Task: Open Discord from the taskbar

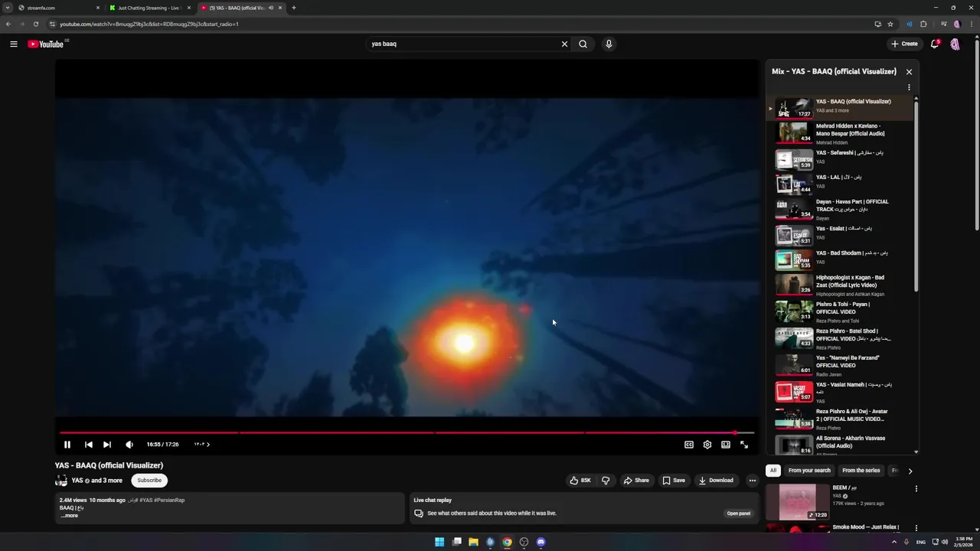Action: point(541,542)
